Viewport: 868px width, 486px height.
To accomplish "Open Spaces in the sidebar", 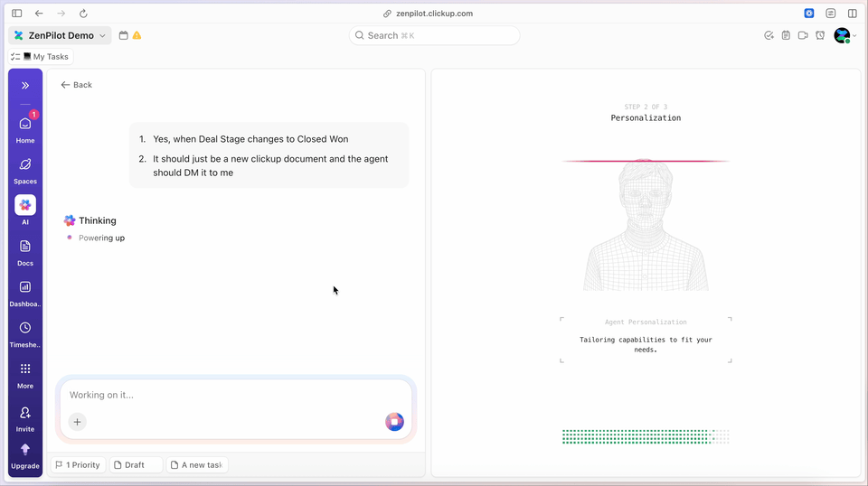I will point(25,171).
